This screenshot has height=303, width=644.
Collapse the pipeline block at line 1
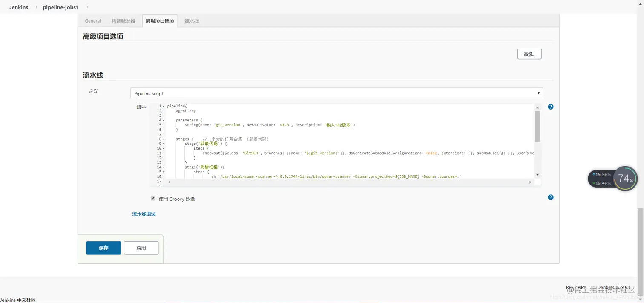[164, 106]
